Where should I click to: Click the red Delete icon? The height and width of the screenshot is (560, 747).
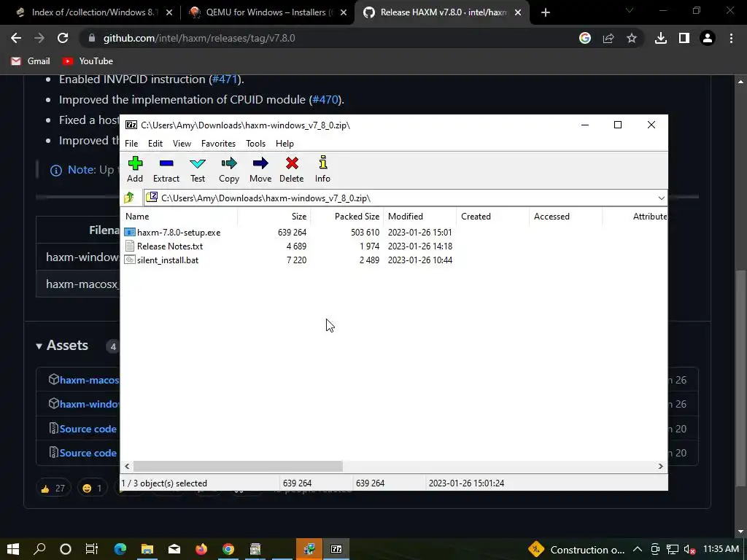point(291,169)
